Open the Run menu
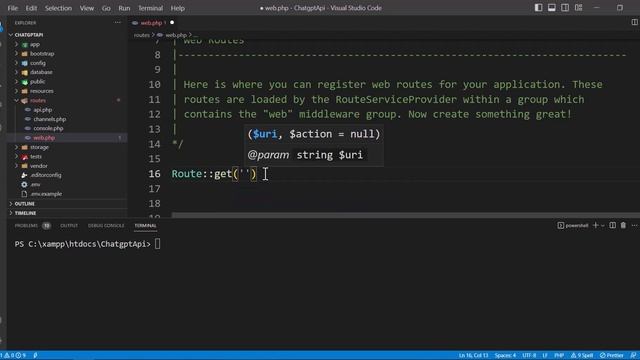The width and height of the screenshot is (640, 360). pos(124,8)
